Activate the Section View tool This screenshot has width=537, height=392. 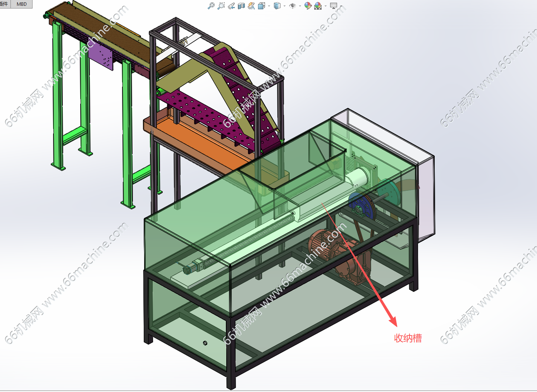click(x=241, y=6)
